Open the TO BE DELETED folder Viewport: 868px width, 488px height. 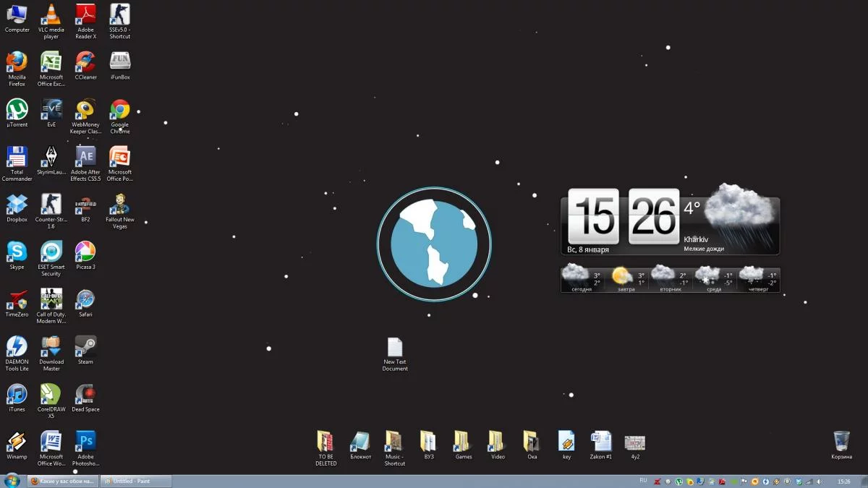[x=325, y=449]
